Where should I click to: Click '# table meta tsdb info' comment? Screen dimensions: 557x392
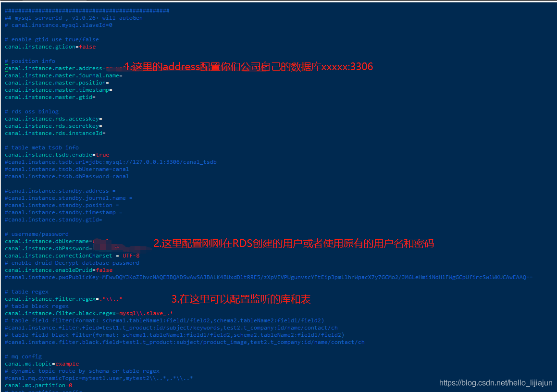(x=41, y=147)
